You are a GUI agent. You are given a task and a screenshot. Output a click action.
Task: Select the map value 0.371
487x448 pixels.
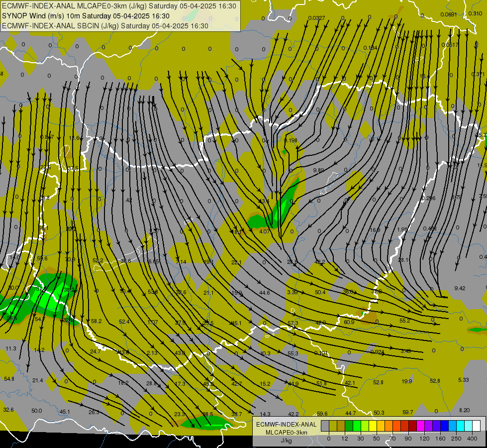point(478,74)
